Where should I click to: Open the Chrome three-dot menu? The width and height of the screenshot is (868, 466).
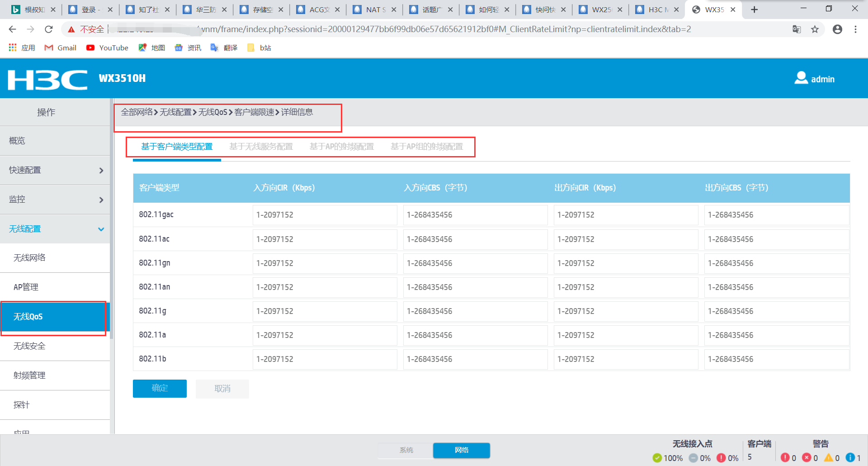pos(855,29)
